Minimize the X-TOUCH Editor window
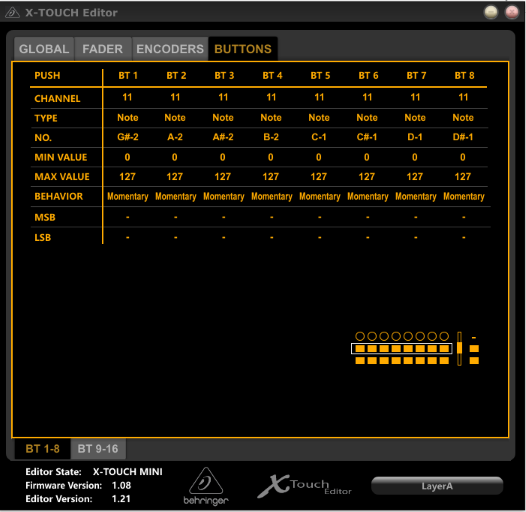Image resolution: width=526 pixels, height=512 pixels. pyautogui.click(x=491, y=12)
